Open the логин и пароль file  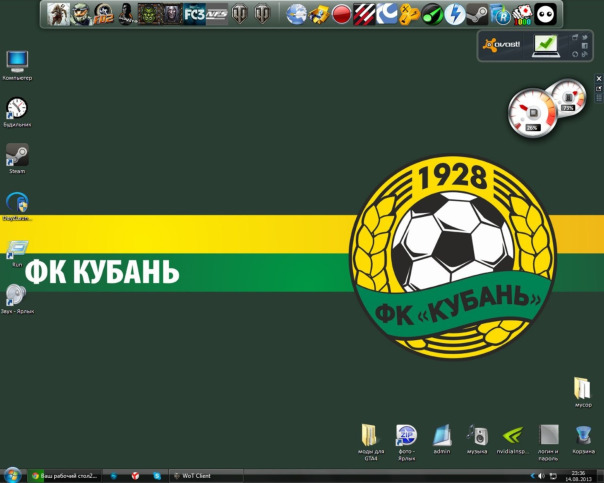coord(548,442)
